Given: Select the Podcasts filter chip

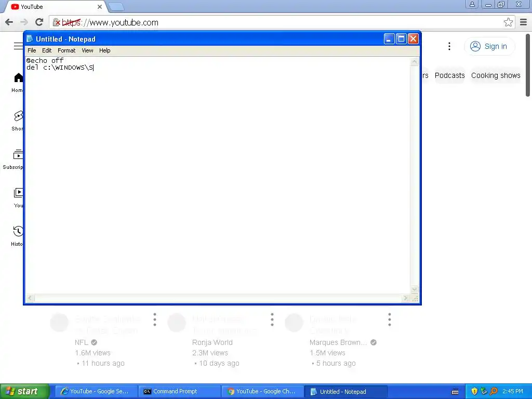Looking at the screenshot, I should (449, 75).
